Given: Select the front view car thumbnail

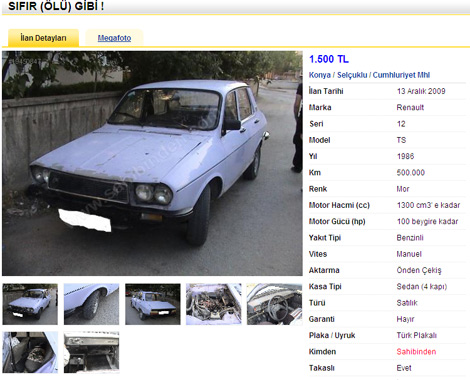Looking at the screenshot, I should [30, 304].
